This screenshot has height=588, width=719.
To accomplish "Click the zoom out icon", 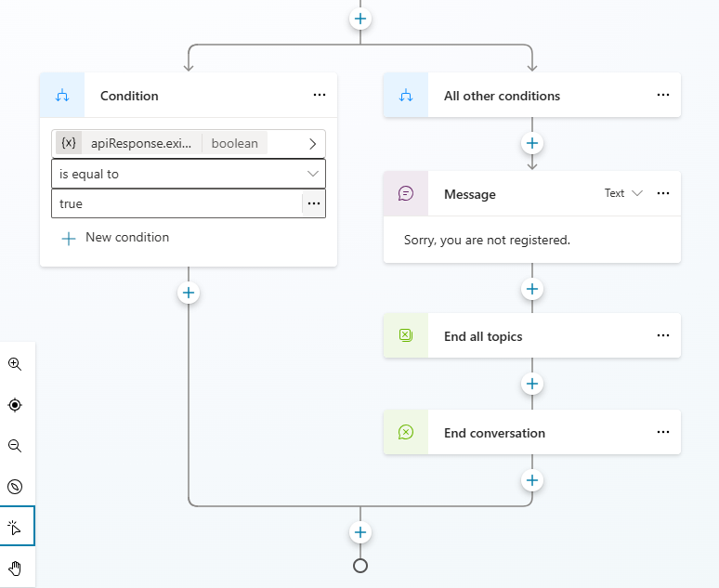I will 15,446.
